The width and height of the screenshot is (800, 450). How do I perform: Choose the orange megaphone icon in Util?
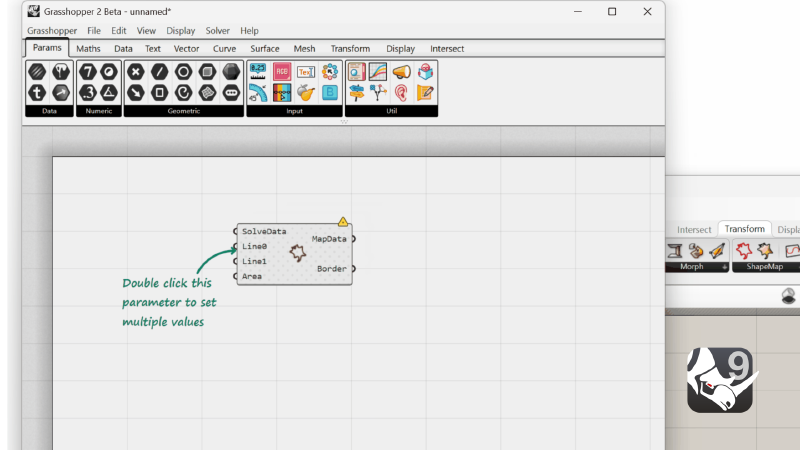pos(402,71)
